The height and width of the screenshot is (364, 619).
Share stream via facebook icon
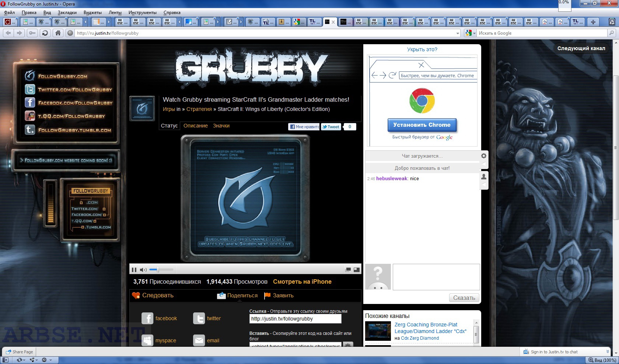147,318
